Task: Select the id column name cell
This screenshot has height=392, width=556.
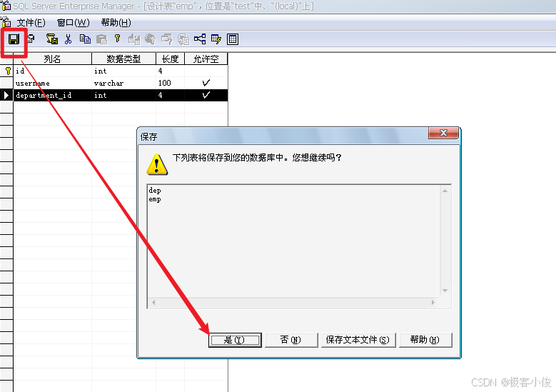Action: coord(53,71)
